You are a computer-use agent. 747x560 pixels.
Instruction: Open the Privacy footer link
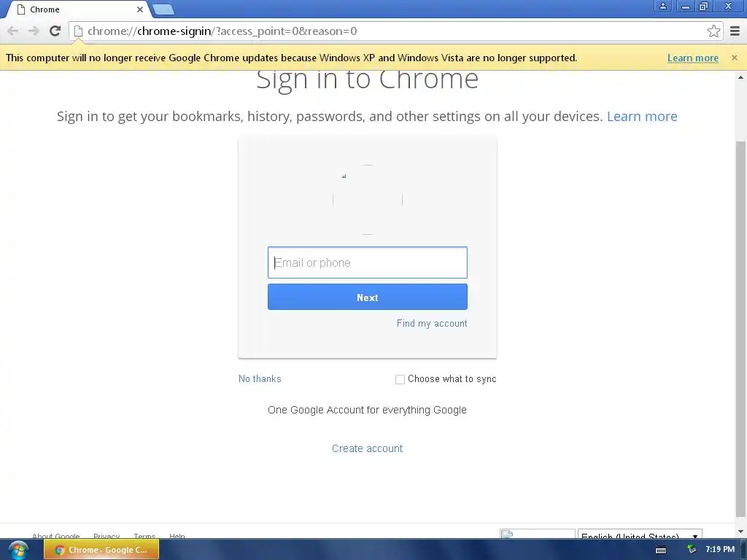click(x=107, y=536)
